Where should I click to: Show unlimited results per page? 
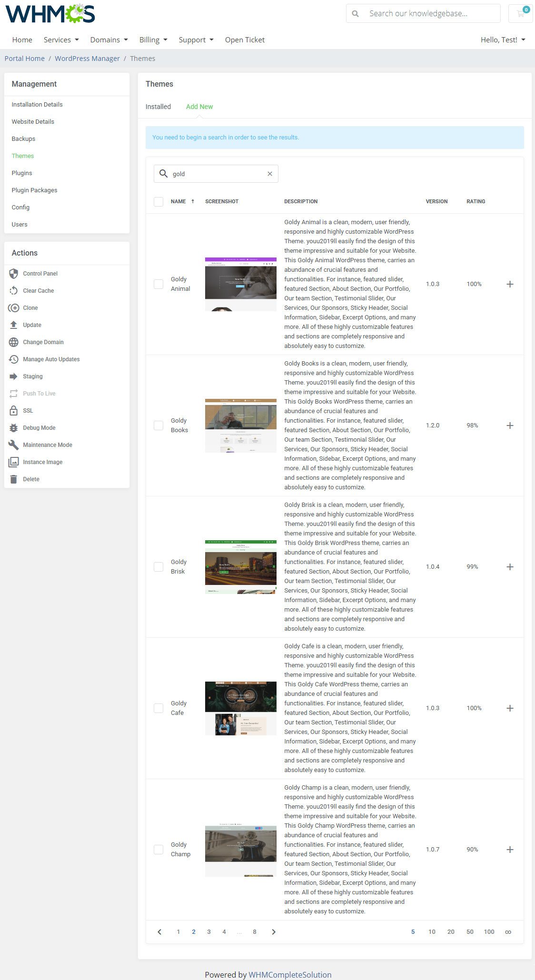click(x=508, y=932)
